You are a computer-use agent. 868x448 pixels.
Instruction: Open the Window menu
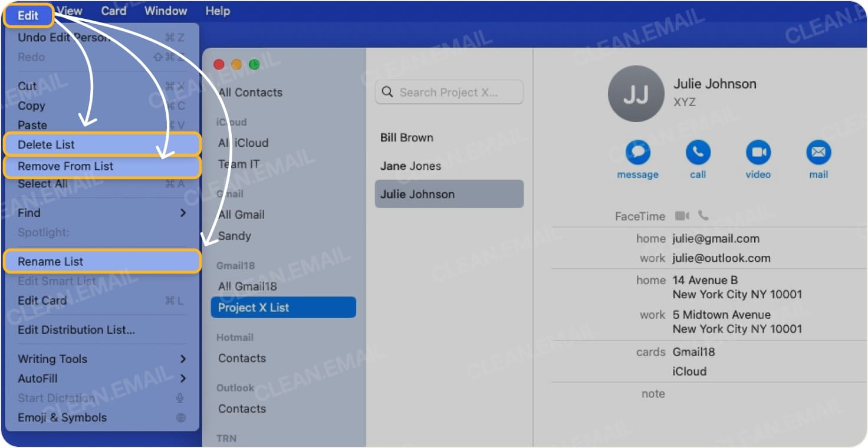[165, 11]
